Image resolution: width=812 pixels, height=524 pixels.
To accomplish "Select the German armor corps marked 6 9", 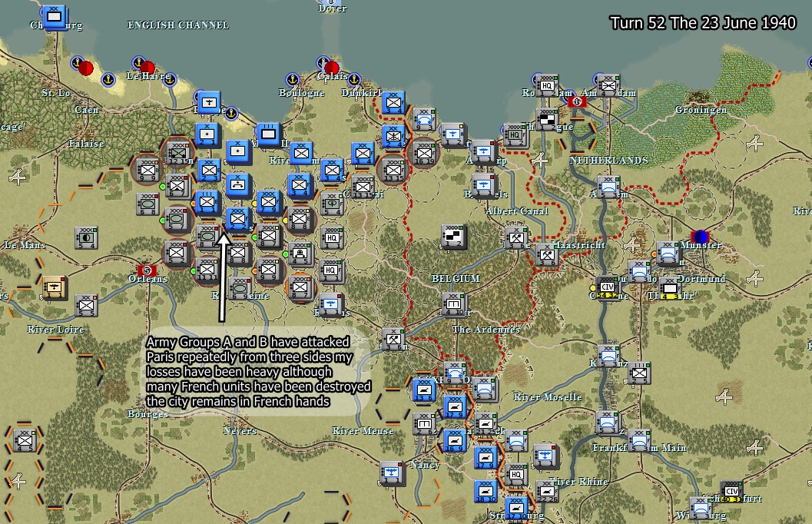I will click(x=240, y=288).
